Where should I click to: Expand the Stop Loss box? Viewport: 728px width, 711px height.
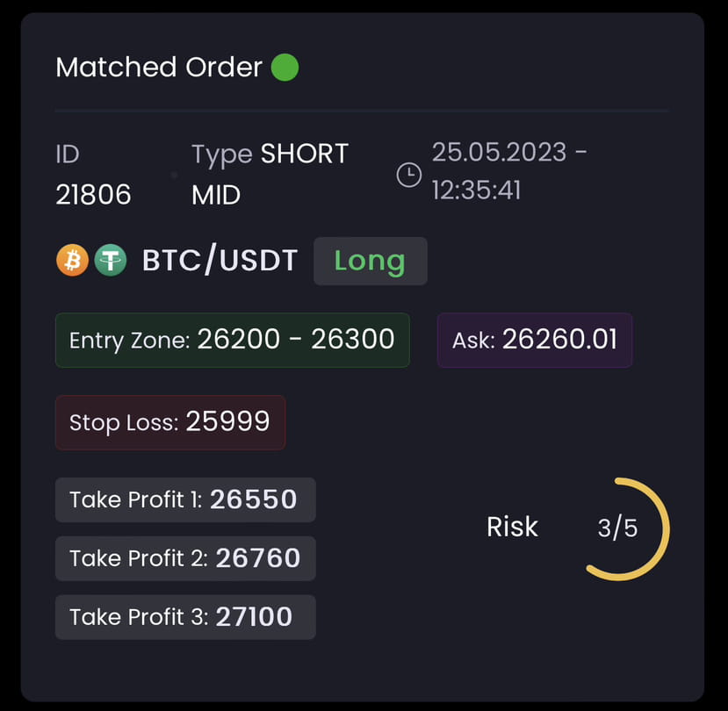click(169, 422)
